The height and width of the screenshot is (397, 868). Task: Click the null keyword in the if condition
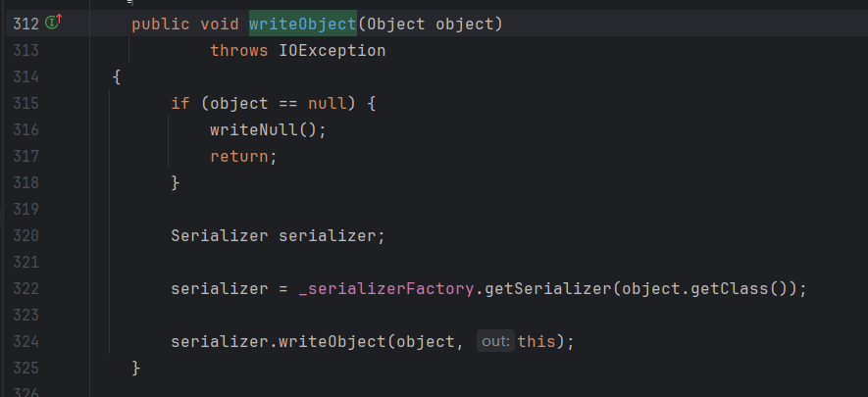tap(326, 103)
